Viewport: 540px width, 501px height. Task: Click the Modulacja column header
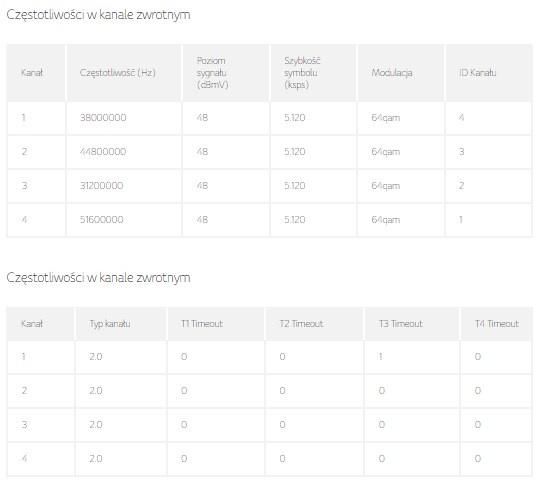coord(392,73)
